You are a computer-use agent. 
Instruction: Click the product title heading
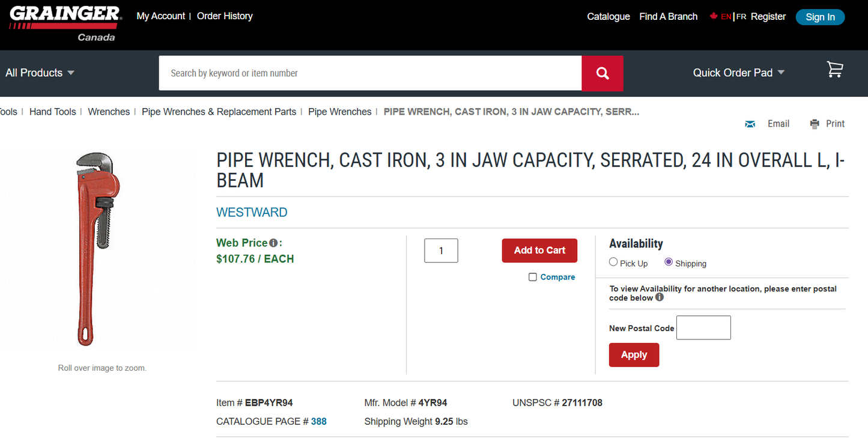531,171
